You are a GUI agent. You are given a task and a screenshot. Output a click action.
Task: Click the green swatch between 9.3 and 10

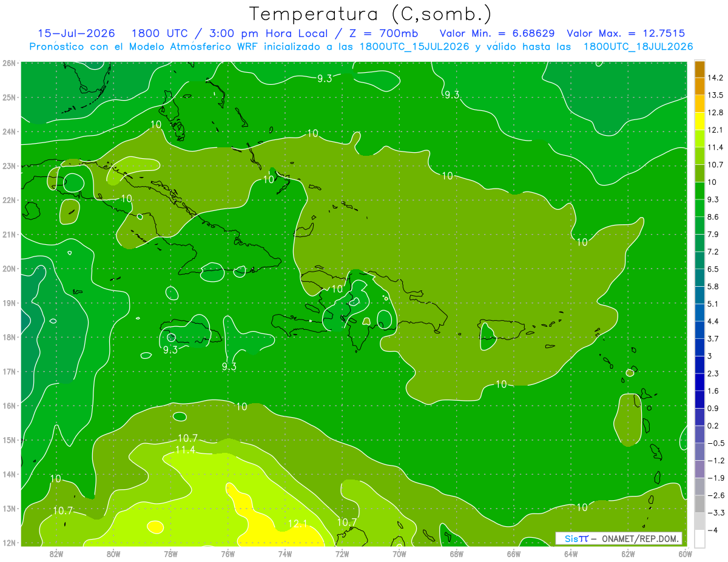699,190
